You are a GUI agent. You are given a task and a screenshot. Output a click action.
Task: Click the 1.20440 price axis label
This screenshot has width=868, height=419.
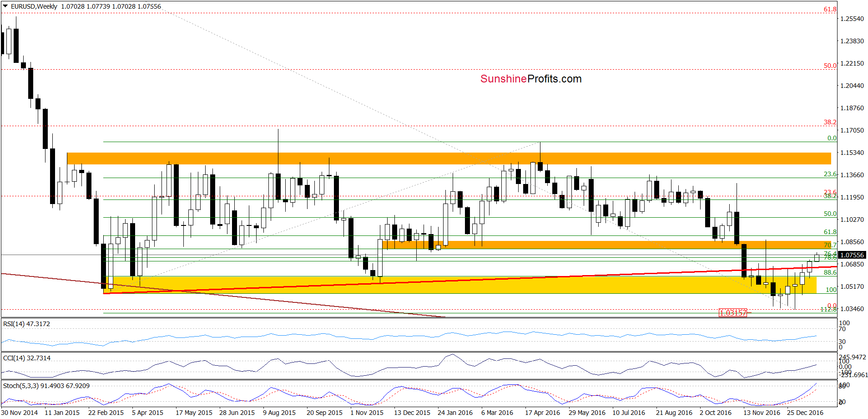pyautogui.click(x=852, y=86)
